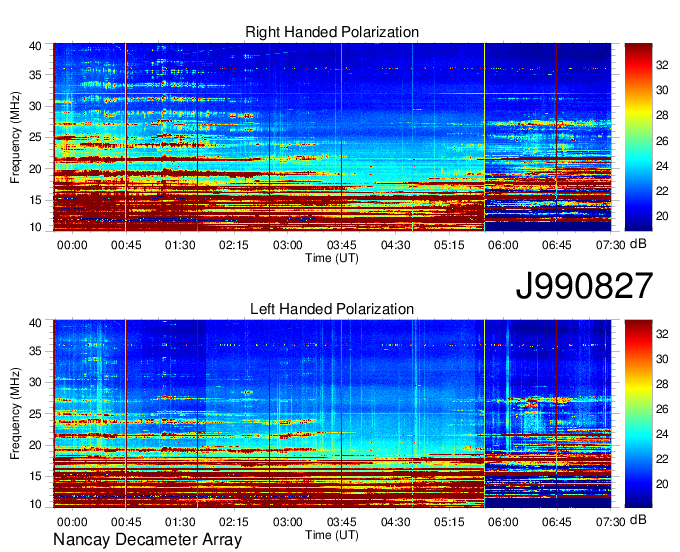Click the top colorbar's cyan region near 24
The height and width of the screenshot is (552, 680).
638,166
